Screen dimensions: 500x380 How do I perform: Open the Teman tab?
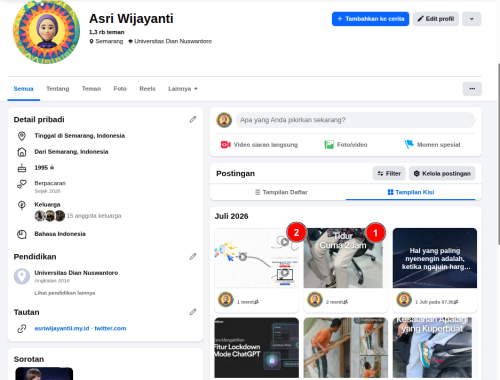91,89
